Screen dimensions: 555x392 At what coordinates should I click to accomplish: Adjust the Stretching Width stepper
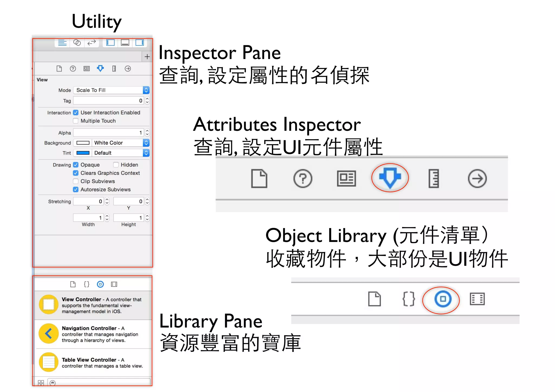pyautogui.click(x=107, y=218)
